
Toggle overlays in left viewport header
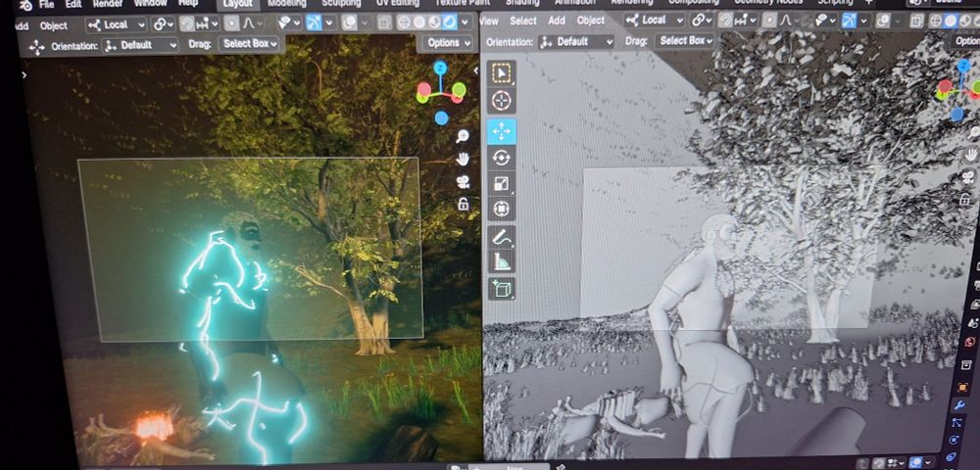[349, 23]
